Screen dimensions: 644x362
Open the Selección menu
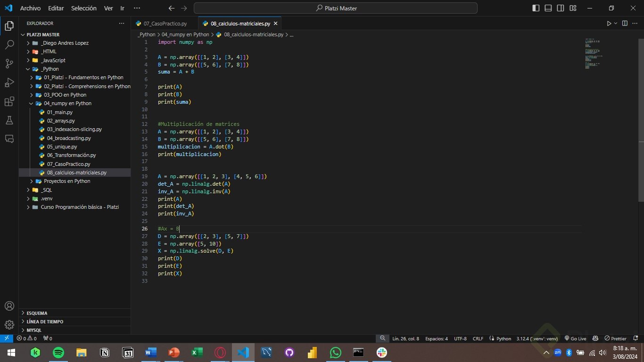tap(83, 8)
